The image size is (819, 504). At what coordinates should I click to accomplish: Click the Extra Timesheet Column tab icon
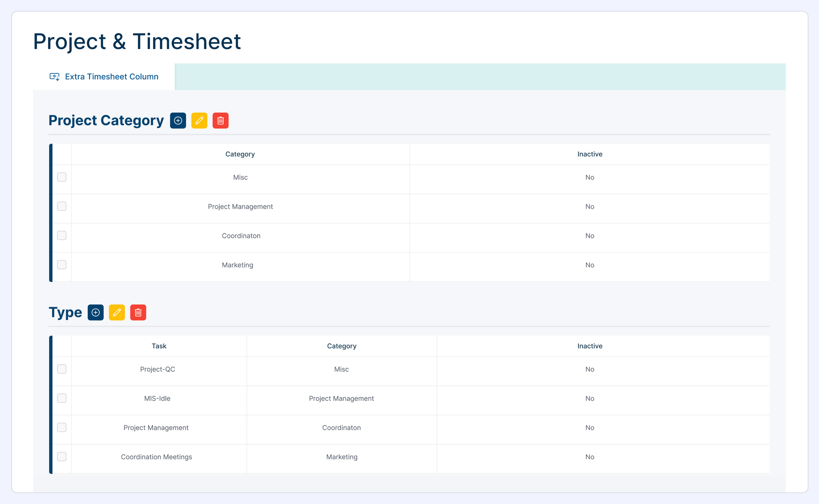click(x=54, y=76)
